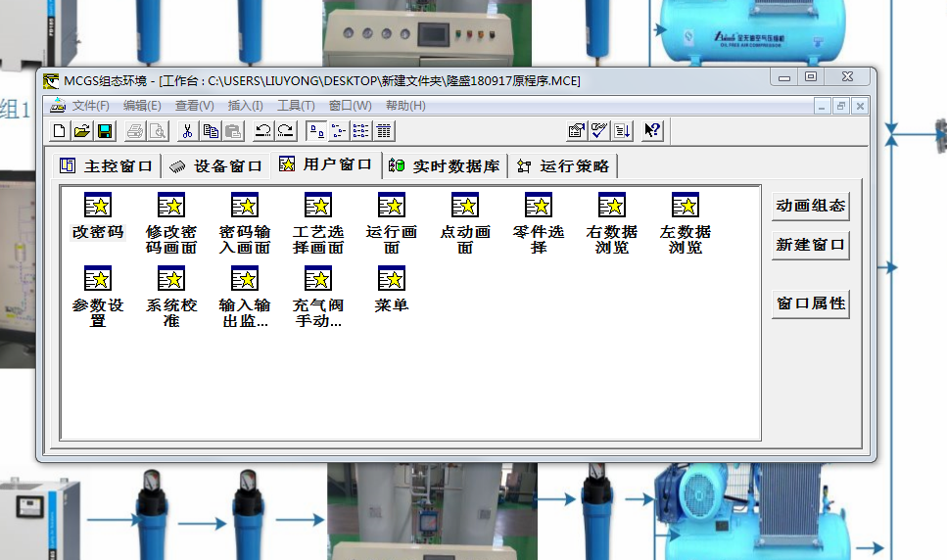Switch to the 设备窗口 tab
Viewport: 947px width, 560px height.
(x=216, y=166)
